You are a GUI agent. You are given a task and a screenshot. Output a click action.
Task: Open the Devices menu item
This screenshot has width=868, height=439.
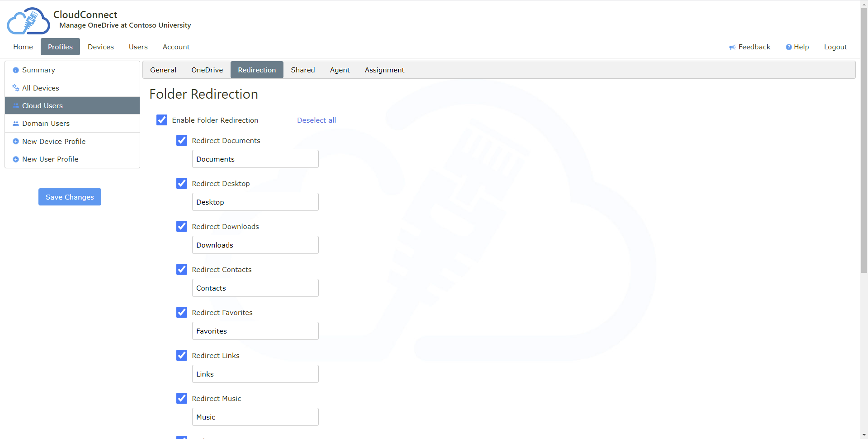(100, 47)
